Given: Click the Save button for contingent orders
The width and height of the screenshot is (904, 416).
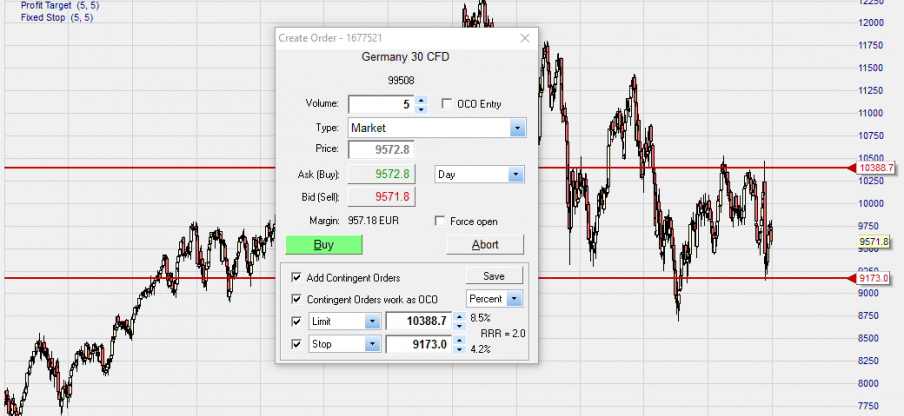Looking at the screenshot, I should point(494,276).
